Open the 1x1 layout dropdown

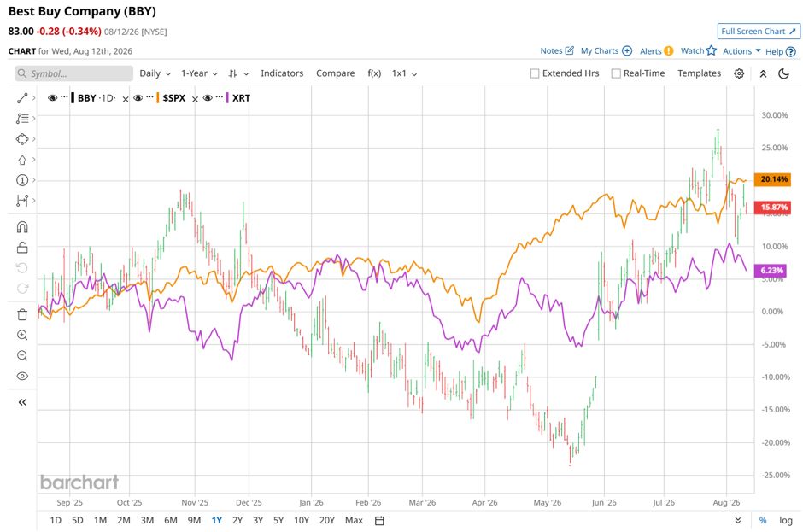[404, 73]
